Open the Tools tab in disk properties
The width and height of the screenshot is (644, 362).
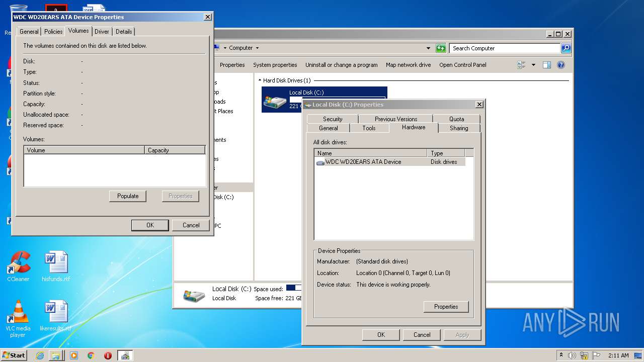369,128
